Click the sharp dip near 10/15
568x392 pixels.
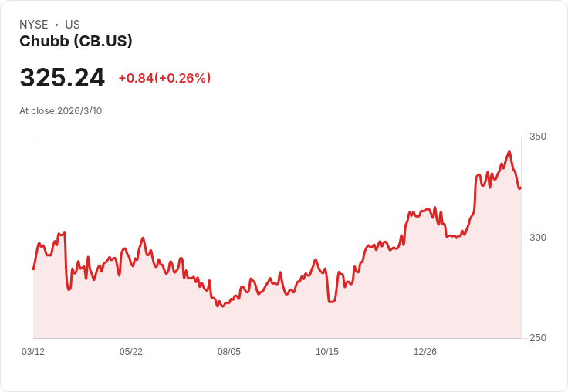coord(331,302)
